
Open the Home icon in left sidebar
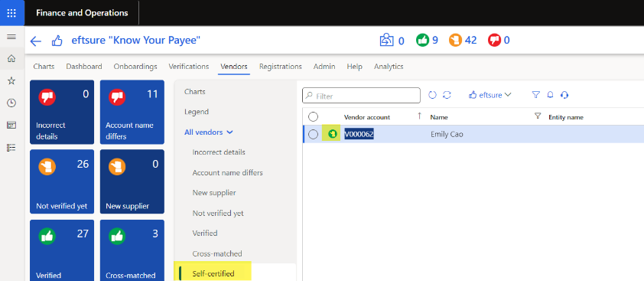(11, 58)
